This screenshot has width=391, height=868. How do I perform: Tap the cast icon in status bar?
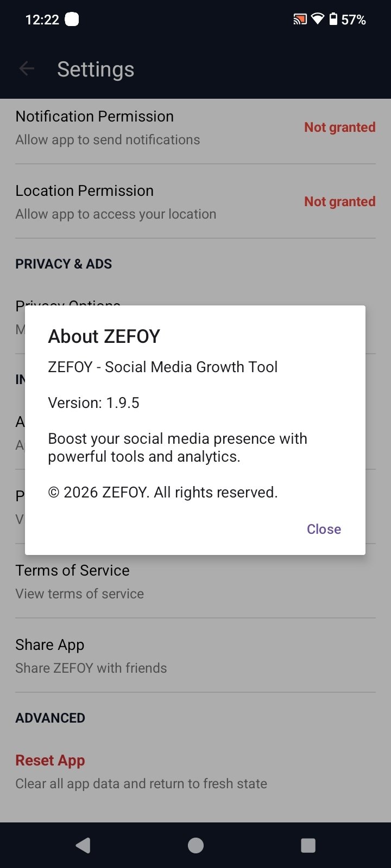[300, 20]
